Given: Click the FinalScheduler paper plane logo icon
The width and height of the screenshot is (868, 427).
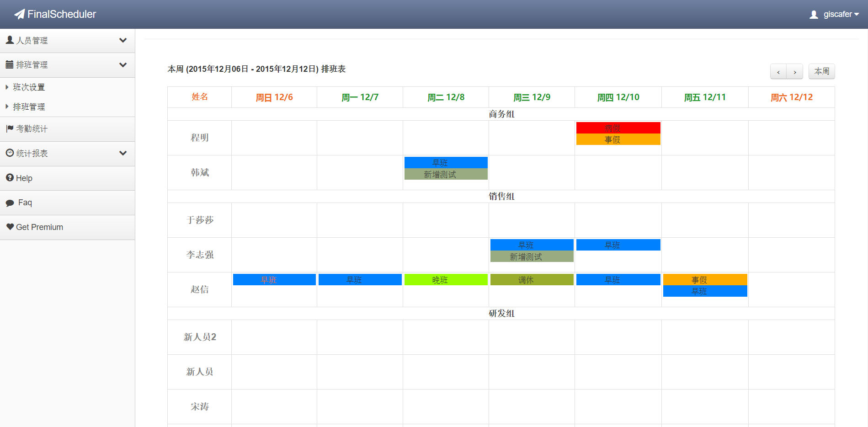Looking at the screenshot, I should (19, 15).
